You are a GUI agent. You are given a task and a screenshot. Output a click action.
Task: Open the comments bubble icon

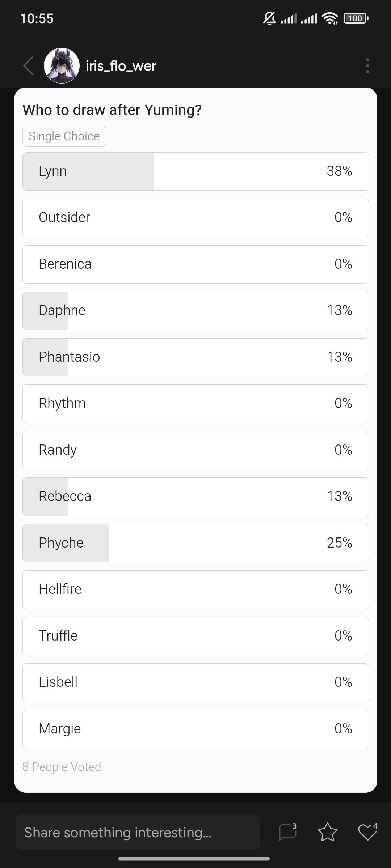click(288, 832)
